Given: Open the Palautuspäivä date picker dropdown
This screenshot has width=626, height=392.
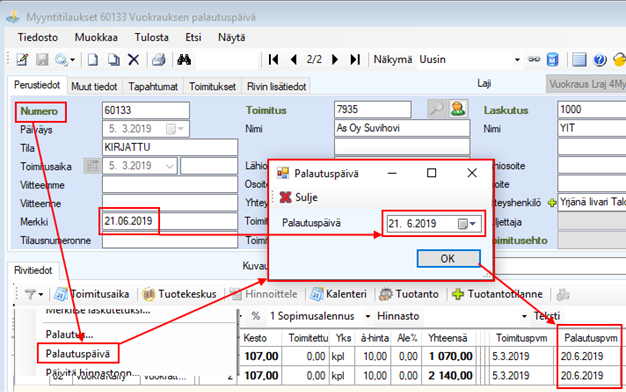Looking at the screenshot, I should click(472, 224).
